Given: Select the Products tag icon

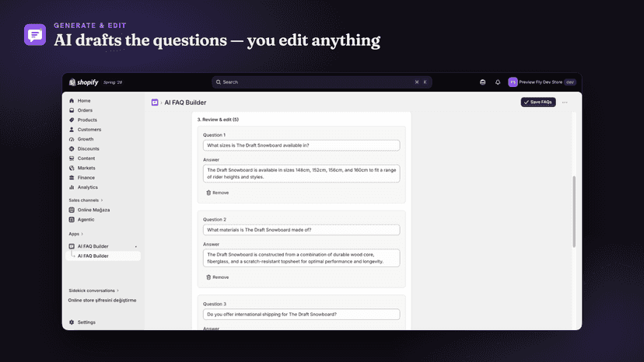Looking at the screenshot, I should (72, 120).
